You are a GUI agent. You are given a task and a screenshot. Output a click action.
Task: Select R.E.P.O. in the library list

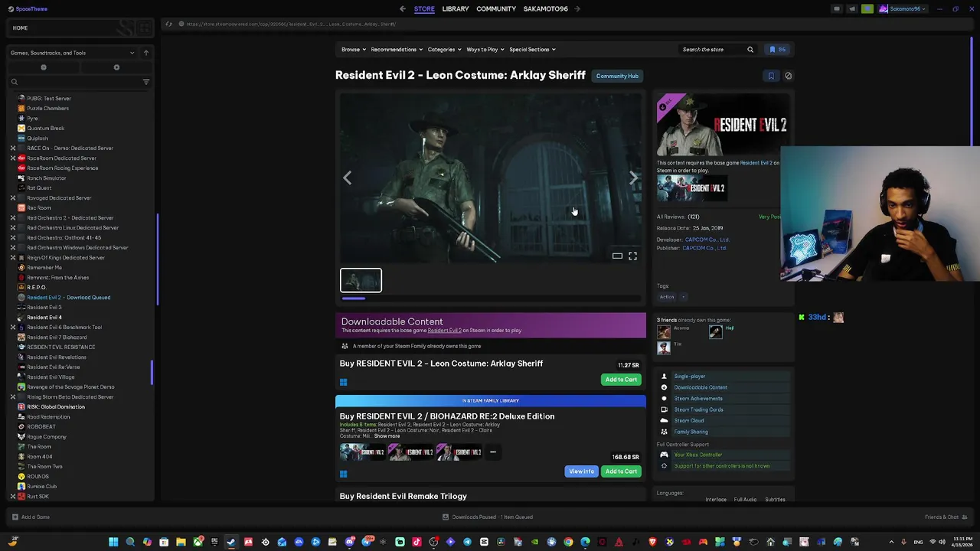37,288
